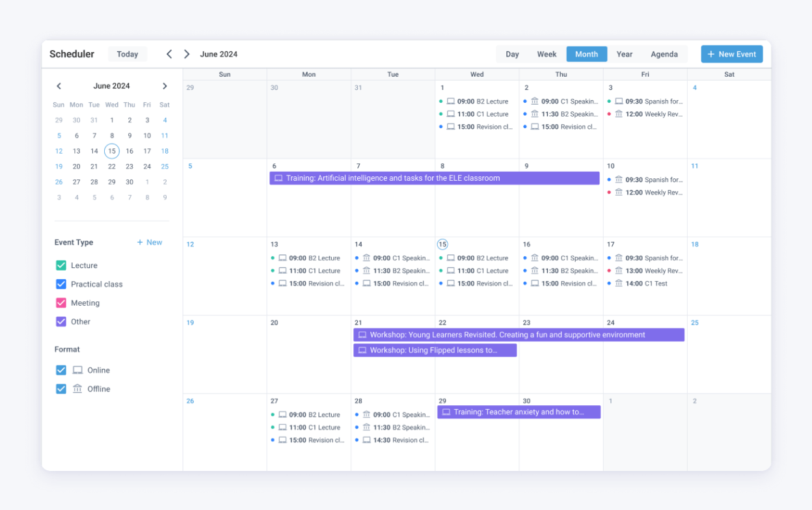Screen dimensions: 812x510
Task: Click the building icon on the C1 Test event
Action: [x=619, y=284]
